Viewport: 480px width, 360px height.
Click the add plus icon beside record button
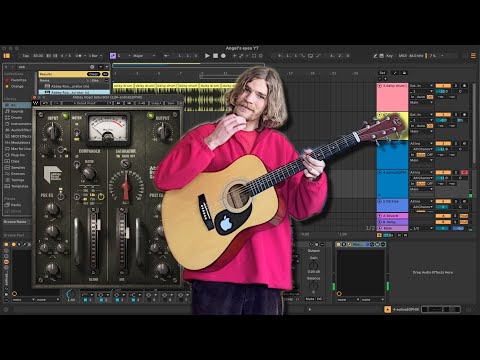click(234, 56)
